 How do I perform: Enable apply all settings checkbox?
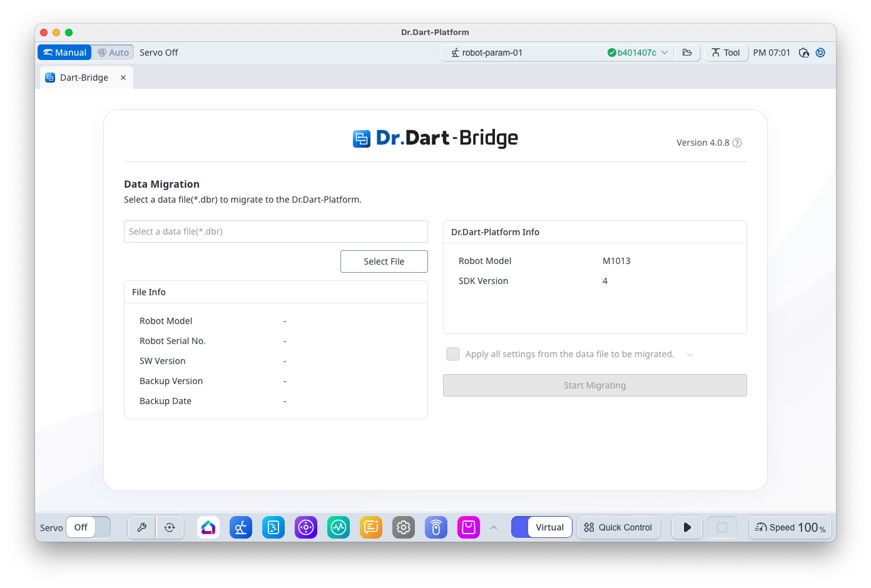tap(453, 354)
